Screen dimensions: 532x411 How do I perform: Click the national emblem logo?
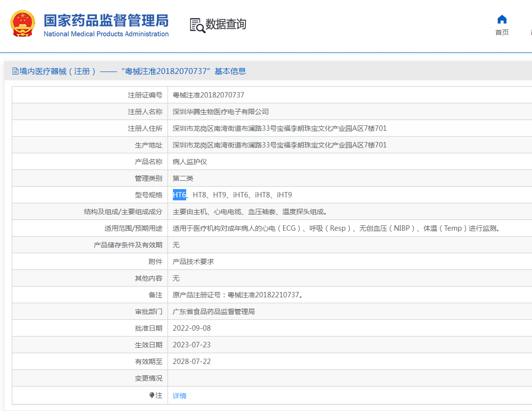pyautogui.click(x=23, y=24)
